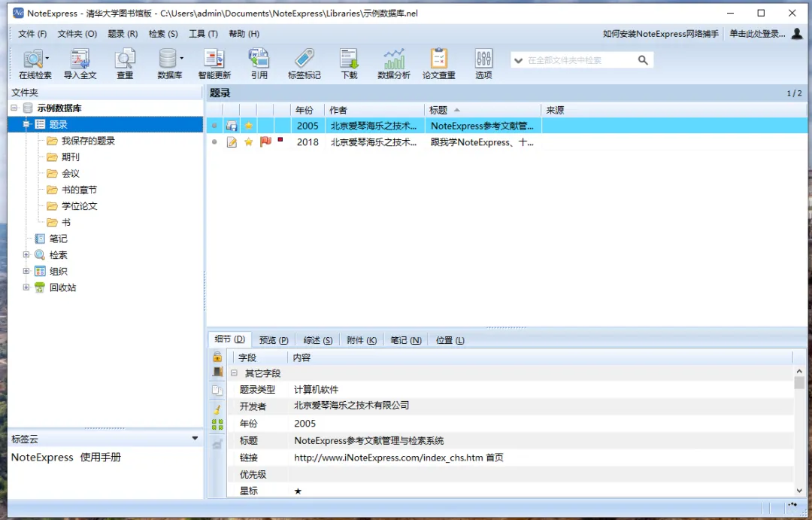Viewport: 812px width, 520px height.
Task: Switch to the 综述 (S) tab
Action: pyautogui.click(x=317, y=340)
